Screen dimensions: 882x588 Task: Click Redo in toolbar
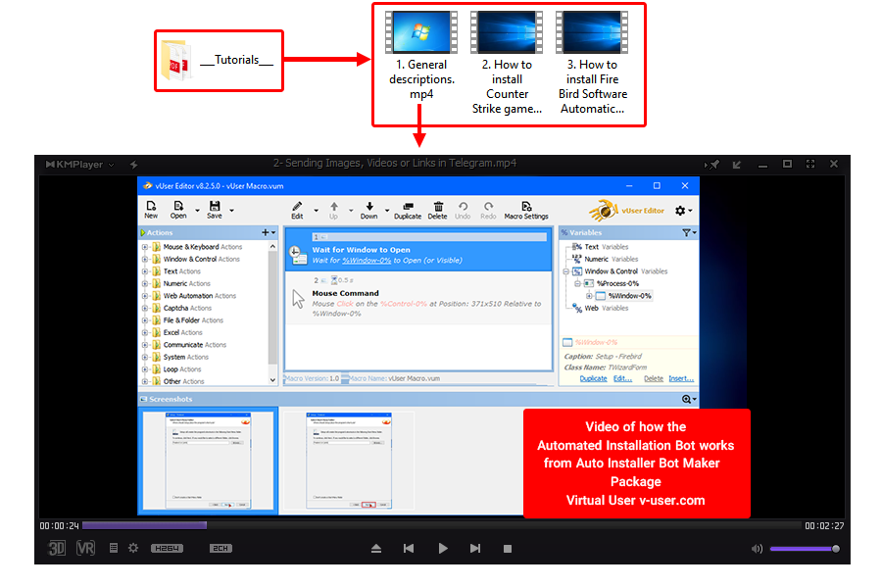pyautogui.click(x=488, y=210)
